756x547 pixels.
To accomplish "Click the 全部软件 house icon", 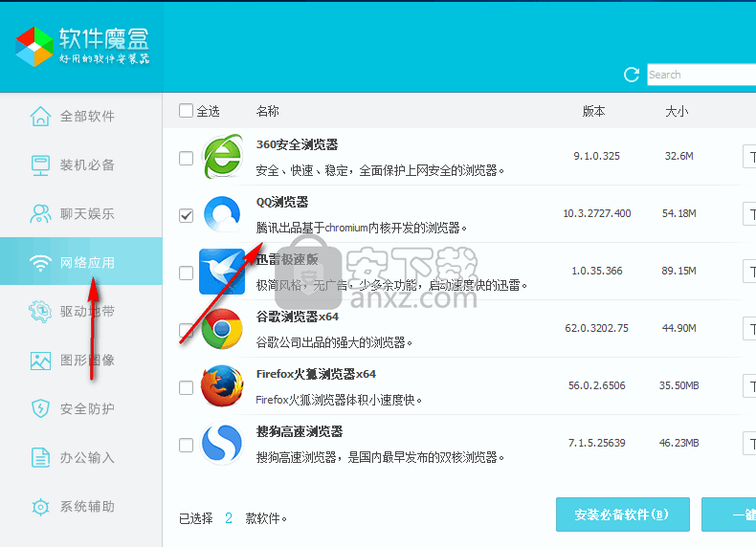I will [40, 116].
